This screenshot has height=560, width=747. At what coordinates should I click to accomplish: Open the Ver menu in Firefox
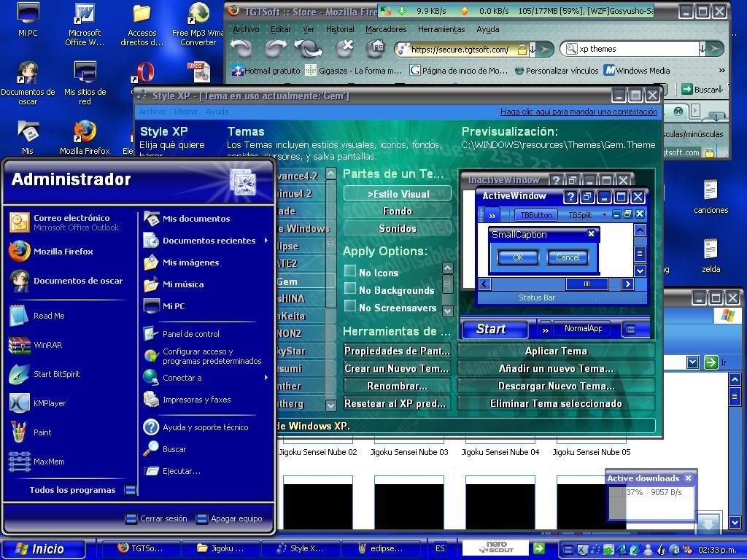click(x=309, y=29)
